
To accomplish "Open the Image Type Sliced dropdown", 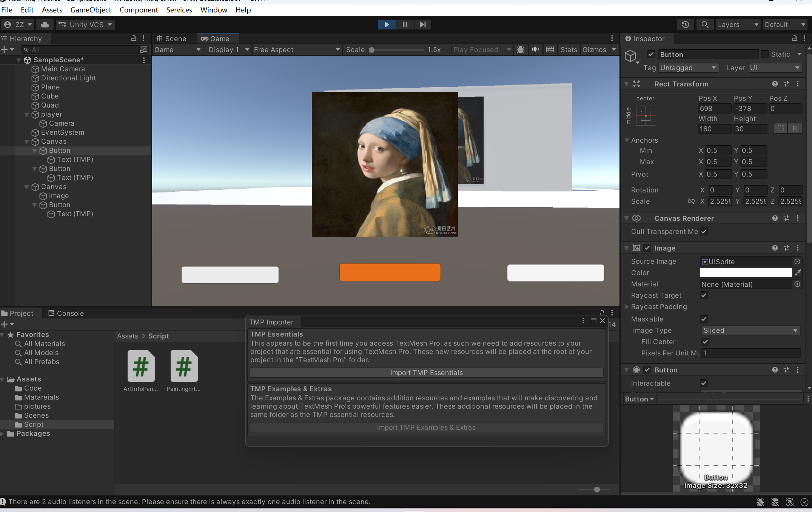I will pyautogui.click(x=750, y=331).
